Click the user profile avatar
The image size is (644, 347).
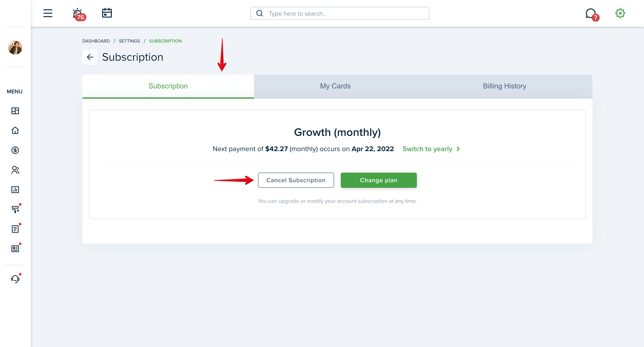point(15,47)
